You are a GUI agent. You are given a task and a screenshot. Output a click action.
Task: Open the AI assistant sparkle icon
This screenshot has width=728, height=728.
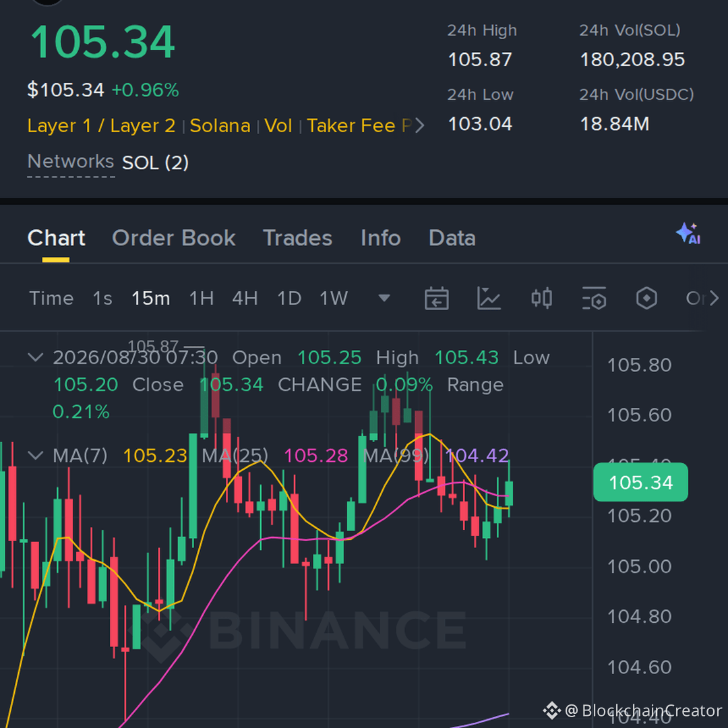coord(688,233)
